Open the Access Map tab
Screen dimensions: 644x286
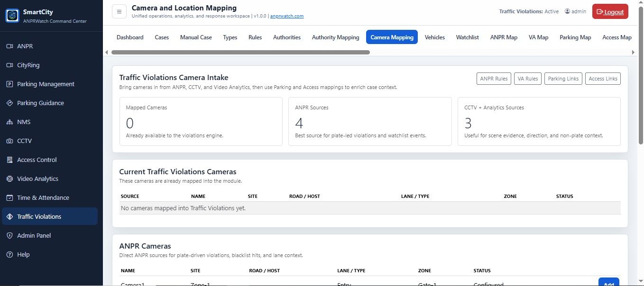point(617,37)
